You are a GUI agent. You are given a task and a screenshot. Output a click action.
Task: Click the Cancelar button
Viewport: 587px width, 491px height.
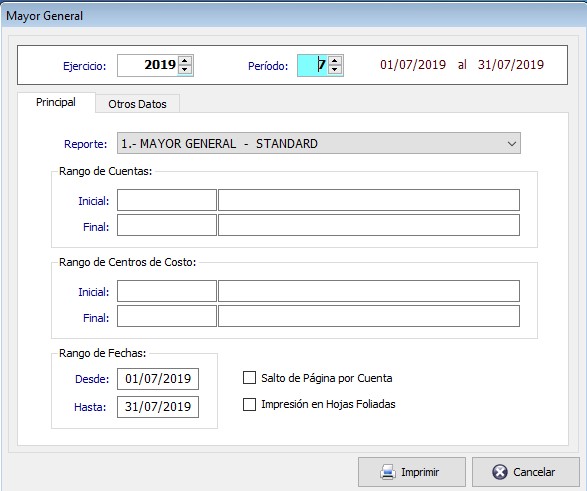pos(526,472)
